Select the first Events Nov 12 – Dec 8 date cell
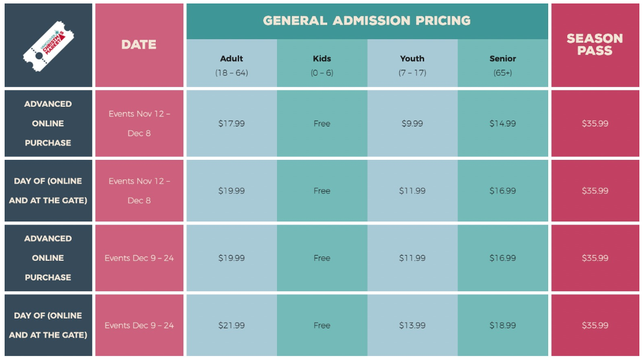Image resolution: width=644 pixels, height=360 pixels. (x=139, y=123)
